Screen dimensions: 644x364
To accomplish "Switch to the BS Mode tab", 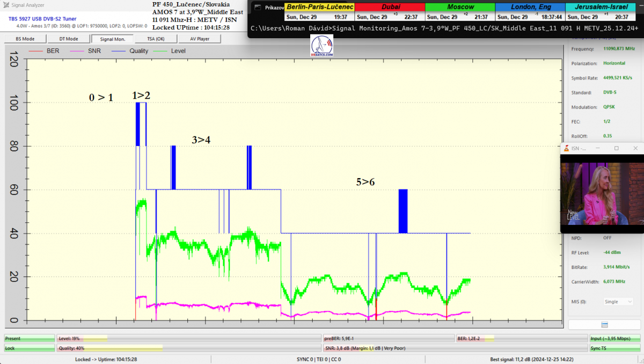I will [25, 39].
